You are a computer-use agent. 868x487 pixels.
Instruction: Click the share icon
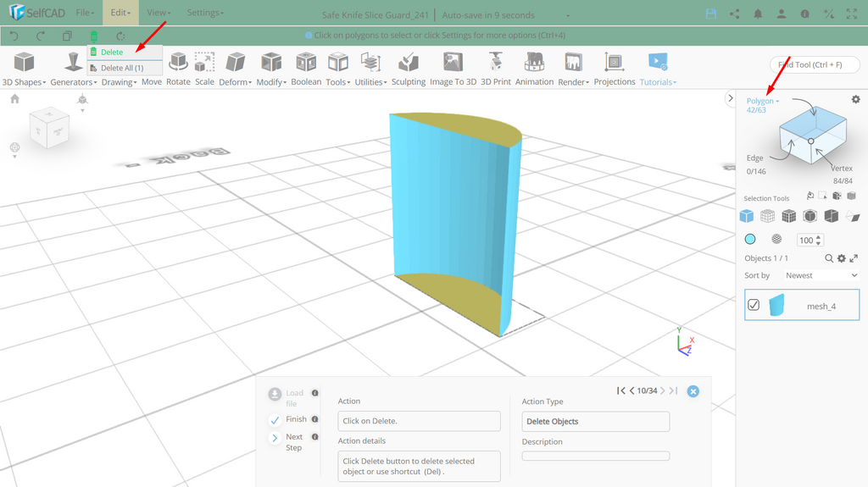point(735,14)
